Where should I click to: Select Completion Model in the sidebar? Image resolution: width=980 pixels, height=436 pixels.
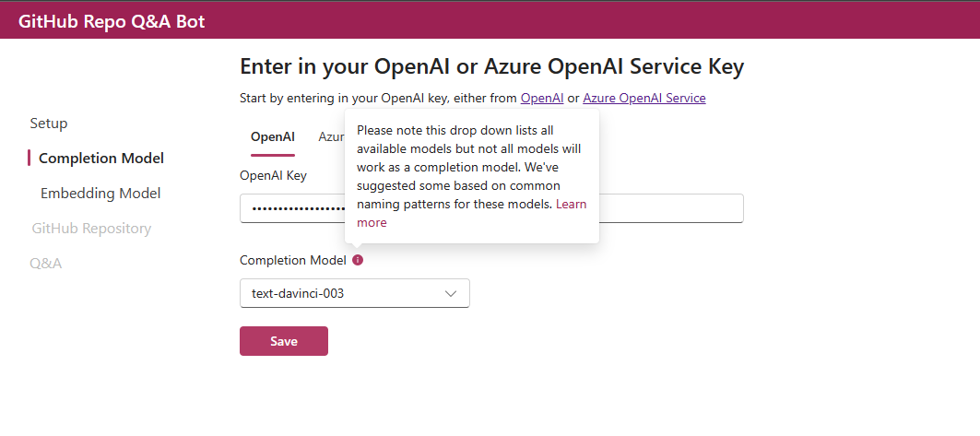coord(101,158)
